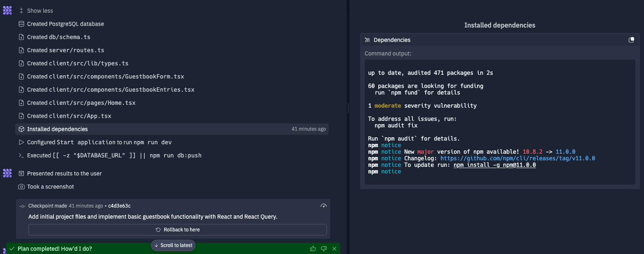The height and width of the screenshot is (254, 644).
Task: Click package icon beside Installed dependencies
Action: click(x=21, y=129)
